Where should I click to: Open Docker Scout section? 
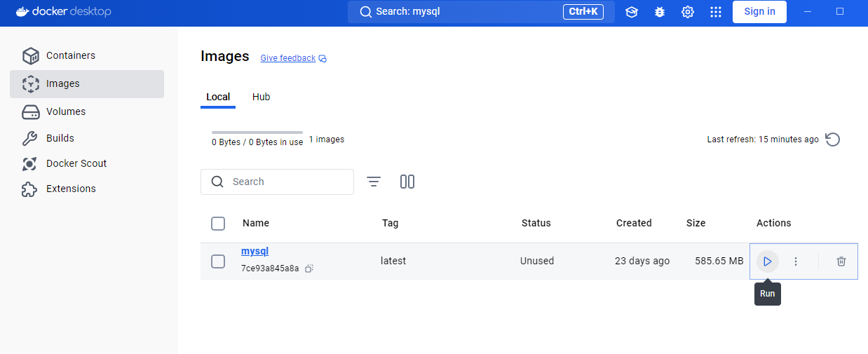point(87,163)
